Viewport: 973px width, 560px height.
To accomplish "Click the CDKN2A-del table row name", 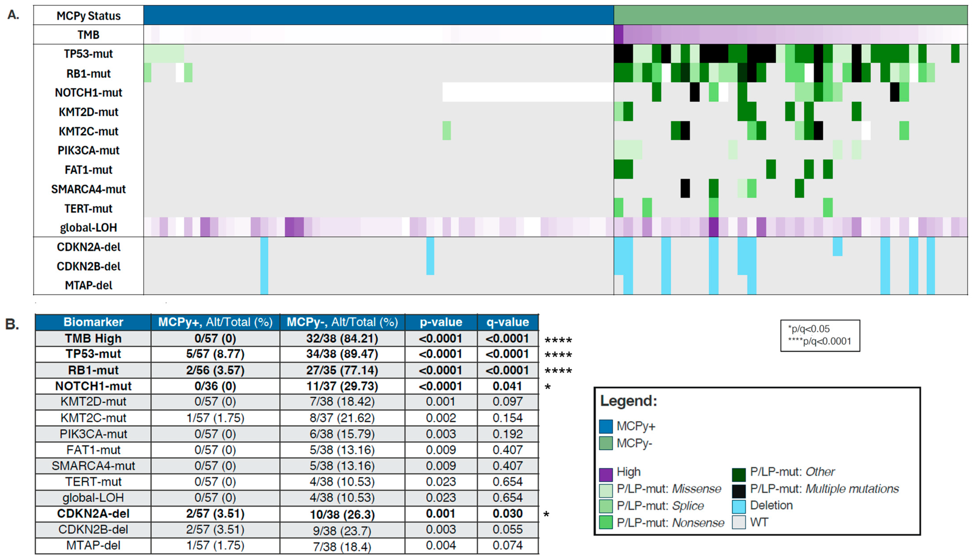I will pyautogui.click(x=93, y=514).
